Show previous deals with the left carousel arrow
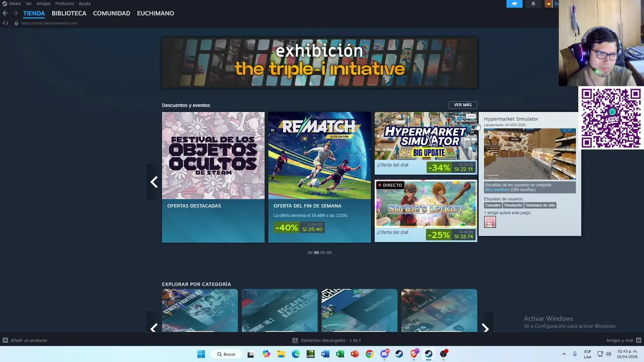This screenshot has height=362, width=644. pyautogui.click(x=154, y=182)
